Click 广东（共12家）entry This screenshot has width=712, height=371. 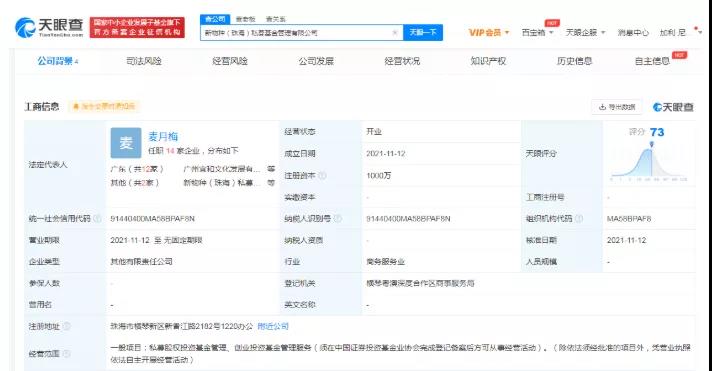[x=137, y=169]
